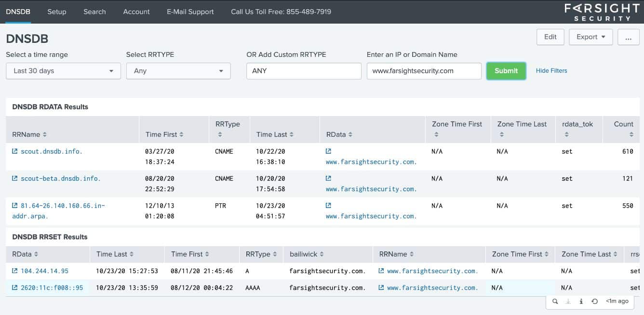The width and height of the screenshot is (644, 315).
Task: Click the PTR record type cell
Action: tap(220, 206)
